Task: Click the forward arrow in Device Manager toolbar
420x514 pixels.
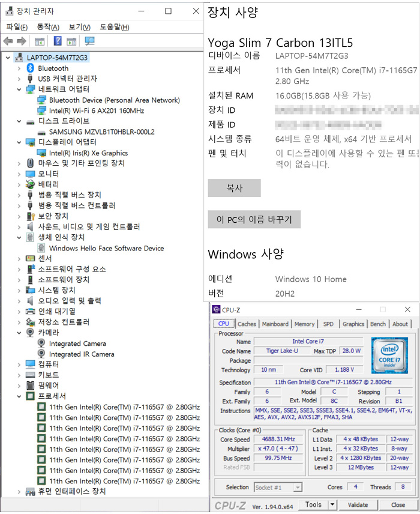Action: [x=21, y=41]
